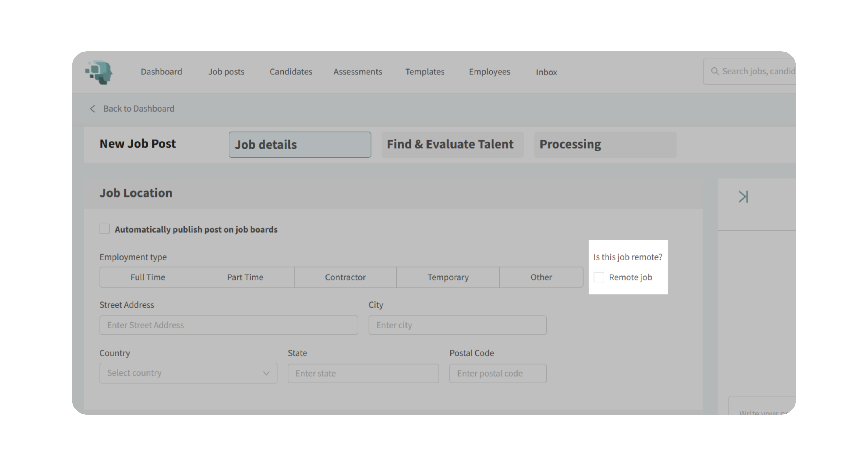The height and width of the screenshot is (466, 868).
Task: Click the search magnifier icon
Action: point(715,71)
